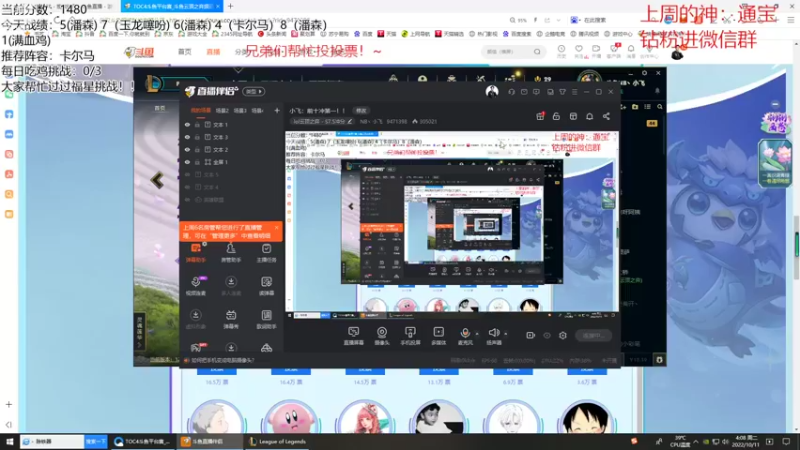This screenshot has width=800, height=450.
Task: Click the unlock padlock icon
Action: point(556,116)
